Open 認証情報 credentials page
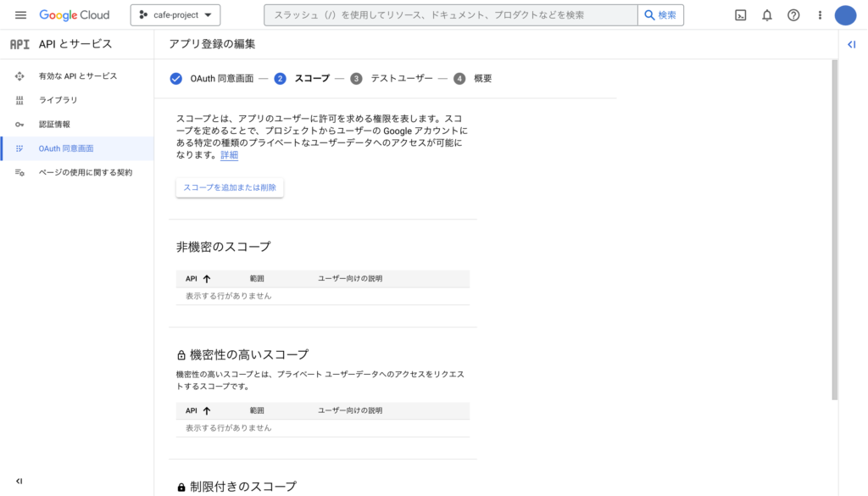 pyautogui.click(x=77, y=125)
